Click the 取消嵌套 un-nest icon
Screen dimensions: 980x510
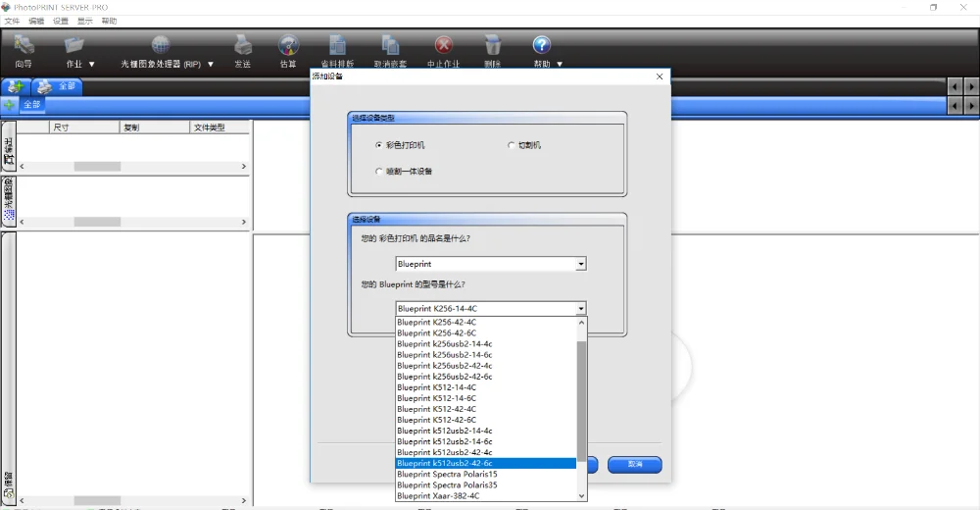coord(390,45)
